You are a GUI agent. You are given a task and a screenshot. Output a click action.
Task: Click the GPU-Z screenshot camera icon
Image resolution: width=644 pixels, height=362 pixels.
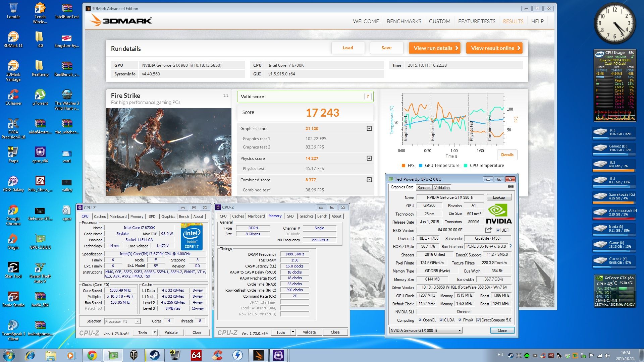(511, 186)
